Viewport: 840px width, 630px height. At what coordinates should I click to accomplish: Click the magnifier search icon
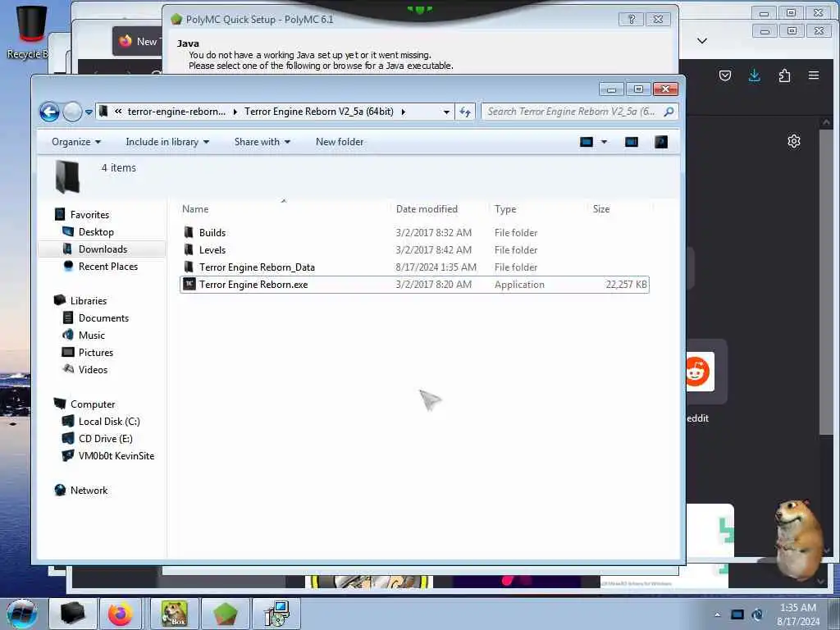pos(669,112)
